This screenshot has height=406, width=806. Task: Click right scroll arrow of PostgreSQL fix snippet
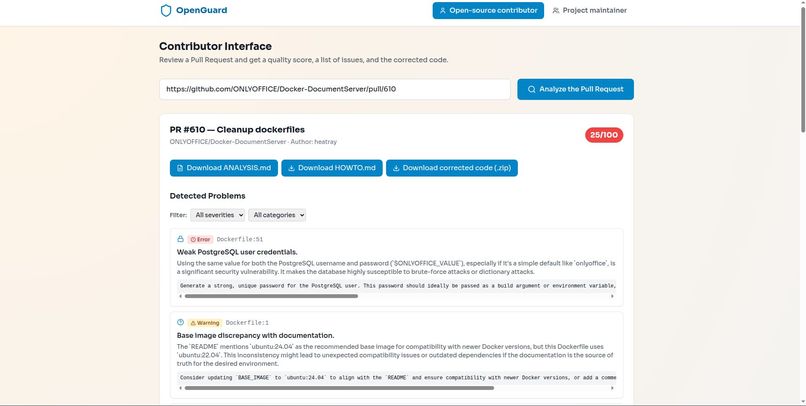click(612, 296)
